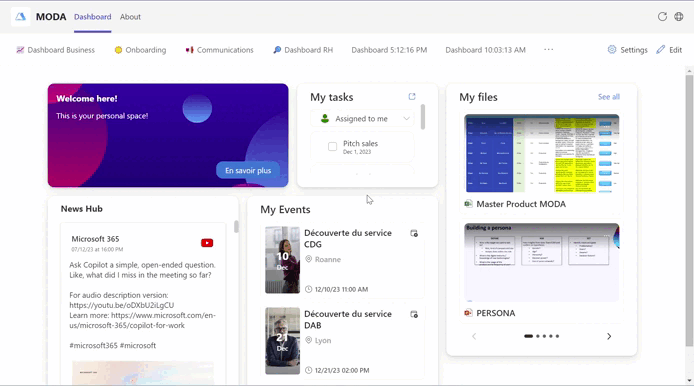Click the 21 Dec event image
The height and width of the screenshot is (386, 694).
point(282,341)
